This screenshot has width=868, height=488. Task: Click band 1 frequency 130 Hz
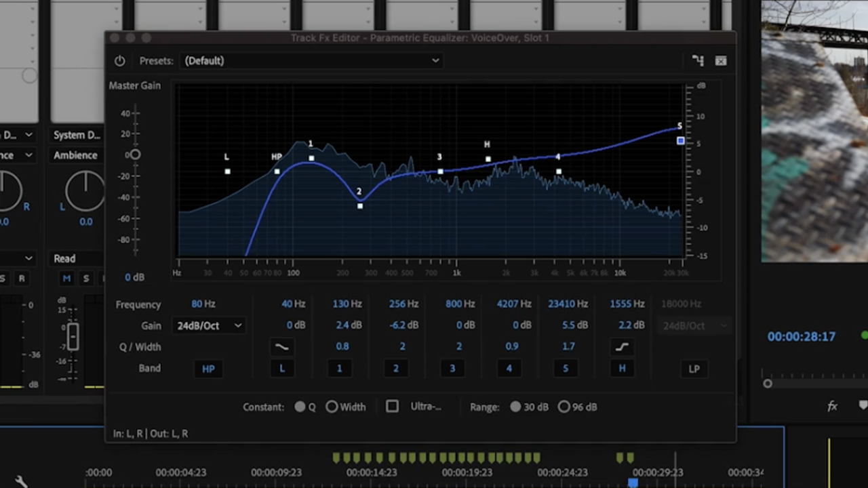pyautogui.click(x=347, y=304)
